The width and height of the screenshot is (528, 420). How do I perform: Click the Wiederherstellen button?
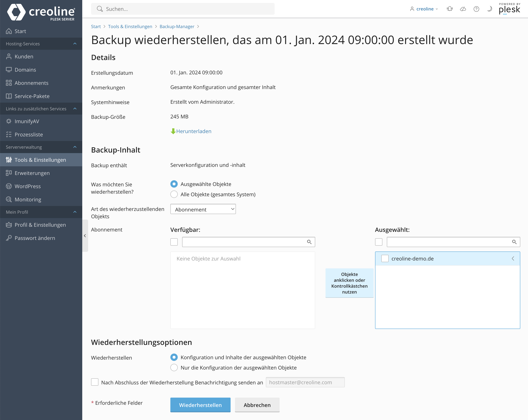pos(200,405)
